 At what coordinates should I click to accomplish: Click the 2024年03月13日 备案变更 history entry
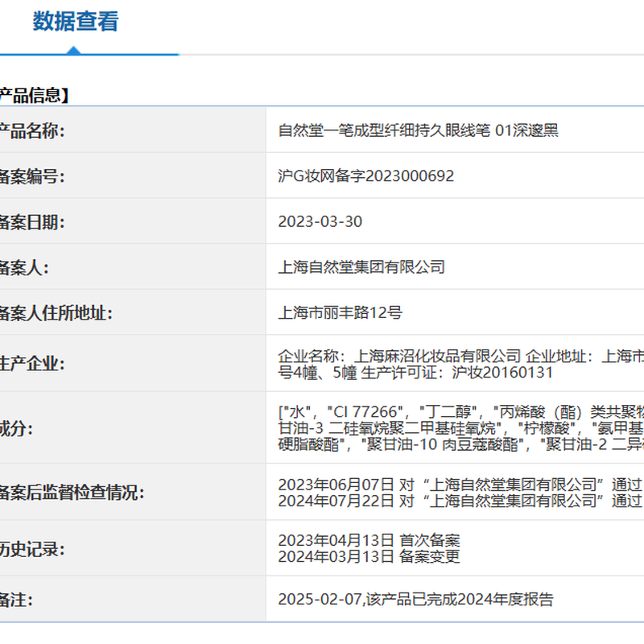(x=369, y=557)
